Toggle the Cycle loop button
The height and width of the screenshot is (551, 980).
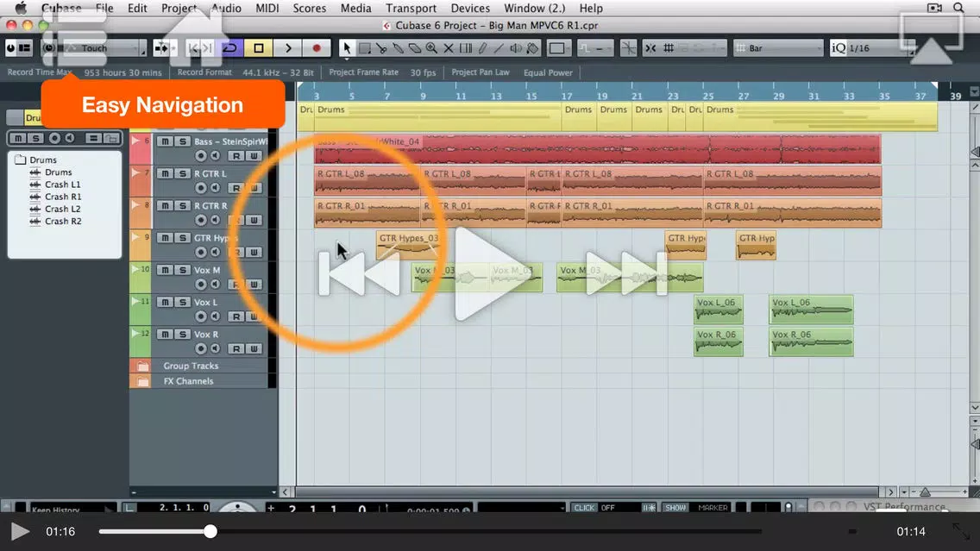[x=230, y=48]
